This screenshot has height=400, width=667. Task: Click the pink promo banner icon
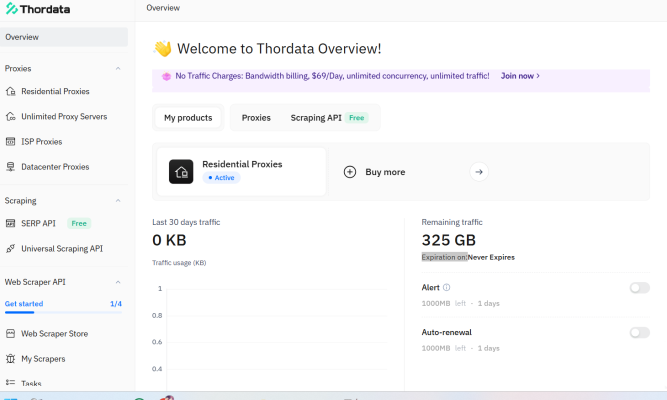pyautogui.click(x=166, y=76)
